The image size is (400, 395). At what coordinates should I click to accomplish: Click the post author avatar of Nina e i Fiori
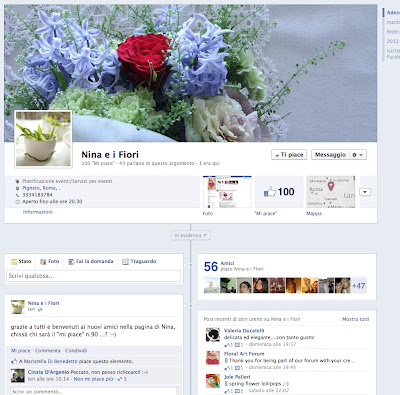(18, 307)
